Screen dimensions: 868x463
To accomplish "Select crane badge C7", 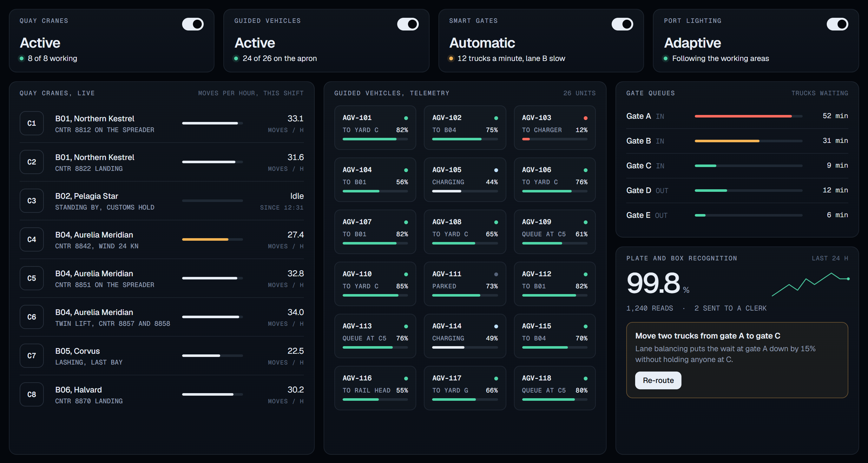I will click(x=32, y=356).
